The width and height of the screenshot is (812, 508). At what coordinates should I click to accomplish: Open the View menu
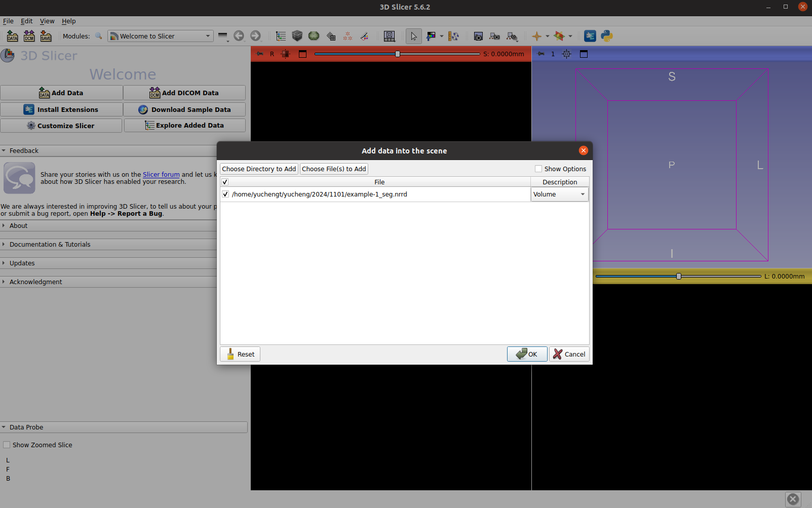point(47,21)
